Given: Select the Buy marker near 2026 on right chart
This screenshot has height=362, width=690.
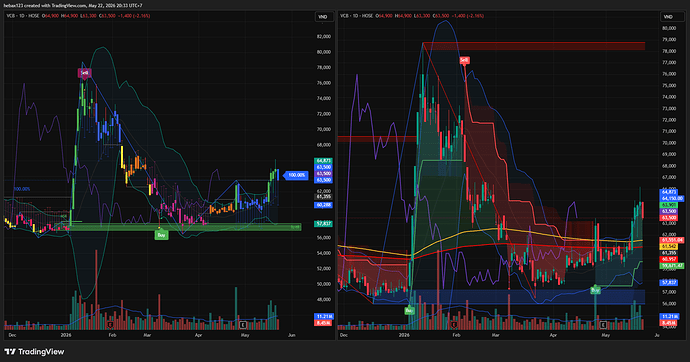Looking at the screenshot, I should coord(409,310).
